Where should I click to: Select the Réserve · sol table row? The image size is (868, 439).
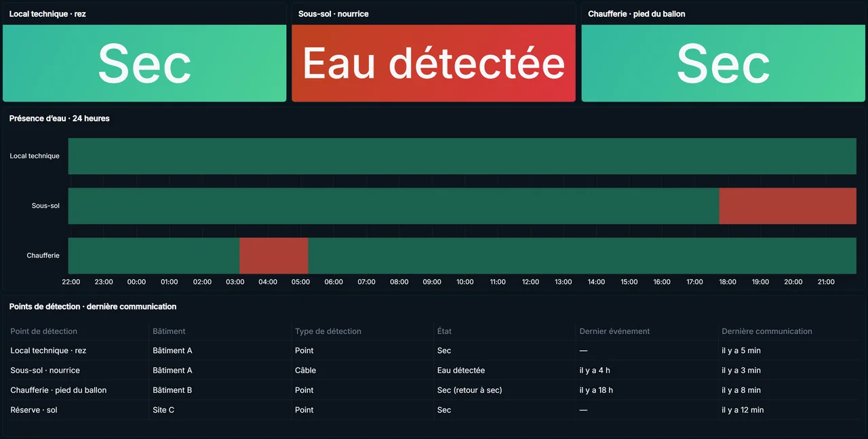(x=434, y=410)
